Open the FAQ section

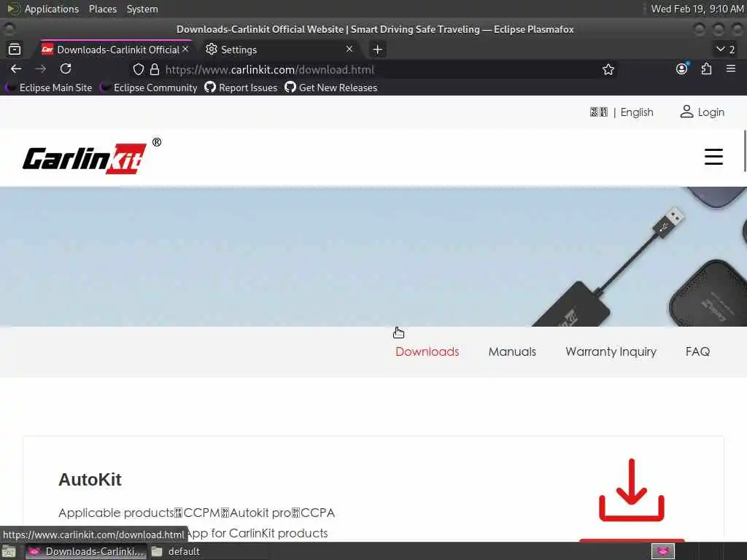(x=697, y=352)
